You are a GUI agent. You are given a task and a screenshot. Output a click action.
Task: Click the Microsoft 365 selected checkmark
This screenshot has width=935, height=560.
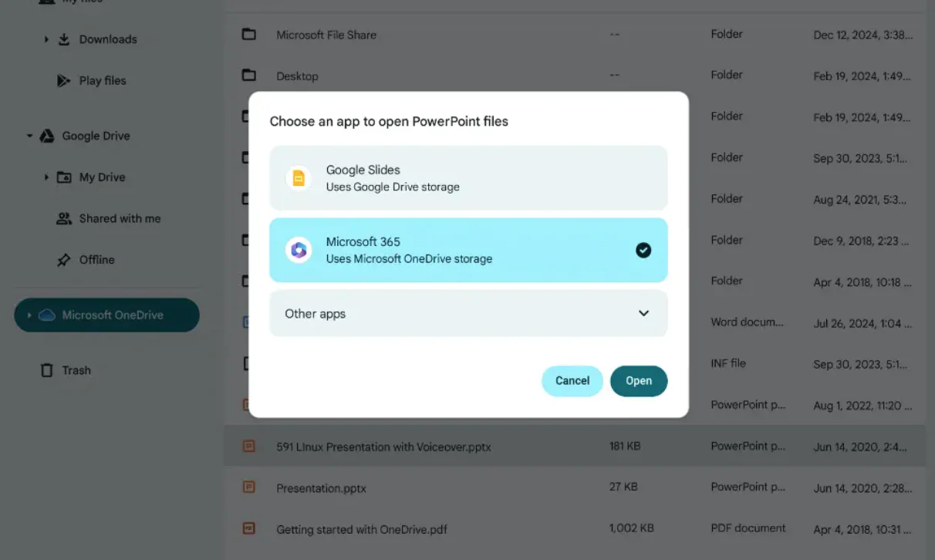pos(643,250)
